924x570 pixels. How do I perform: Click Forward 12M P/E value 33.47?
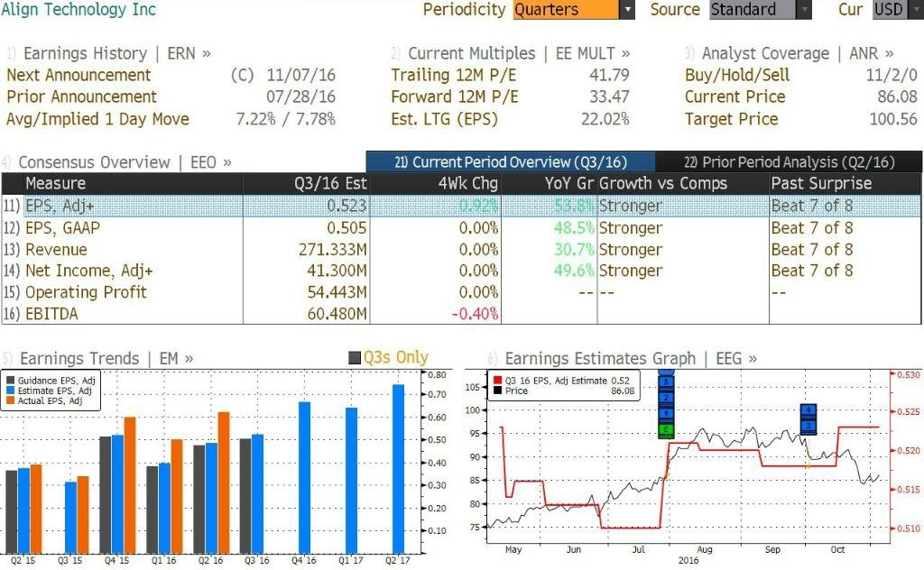(609, 97)
